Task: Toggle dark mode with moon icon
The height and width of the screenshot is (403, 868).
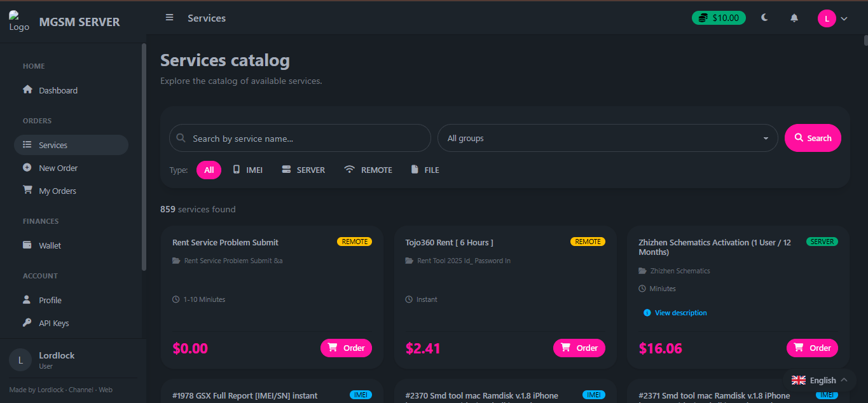Action: [764, 18]
